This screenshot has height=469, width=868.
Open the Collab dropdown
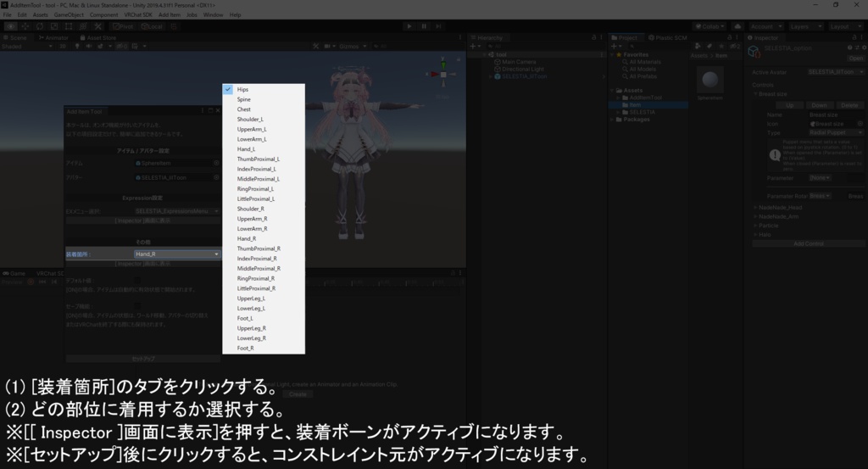click(710, 26)
